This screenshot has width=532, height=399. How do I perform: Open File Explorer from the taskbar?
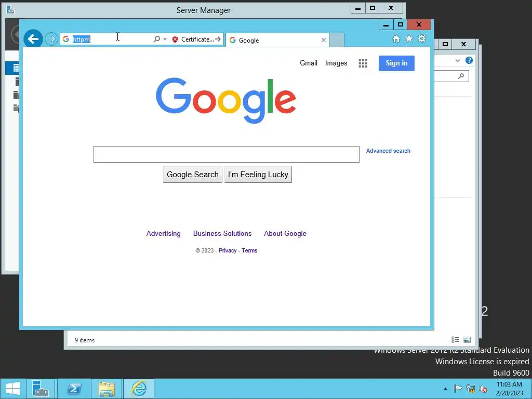[x=107, y=389]
